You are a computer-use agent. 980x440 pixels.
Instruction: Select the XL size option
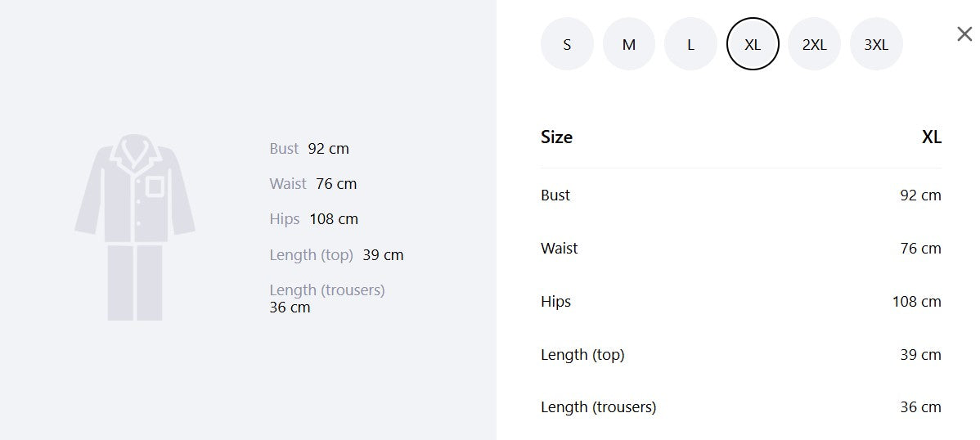753,43
